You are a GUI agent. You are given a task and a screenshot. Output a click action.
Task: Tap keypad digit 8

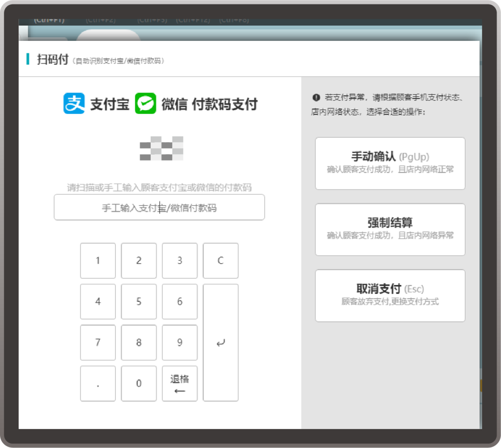tap(139, 343)
